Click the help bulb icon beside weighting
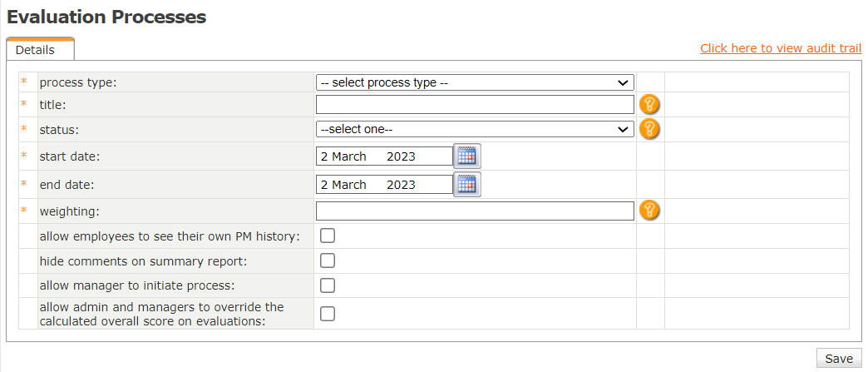868x372 pixels. (x=649, y=211)
